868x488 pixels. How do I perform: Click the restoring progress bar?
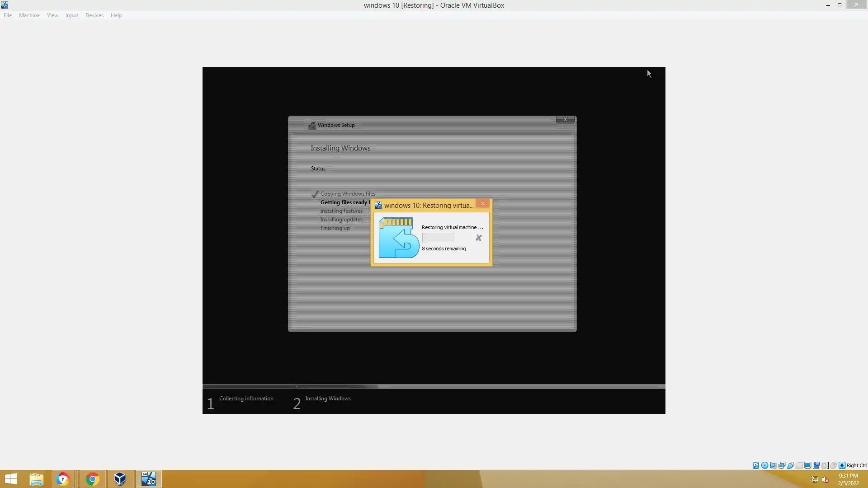439,238
